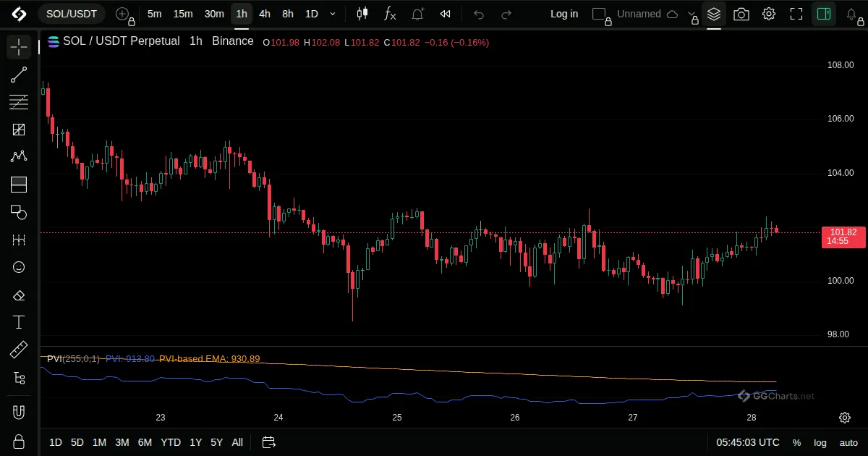The width and height of the screenshot is (868, 456).
Task: Toggle the right sidebar panel
Action: 823,14
